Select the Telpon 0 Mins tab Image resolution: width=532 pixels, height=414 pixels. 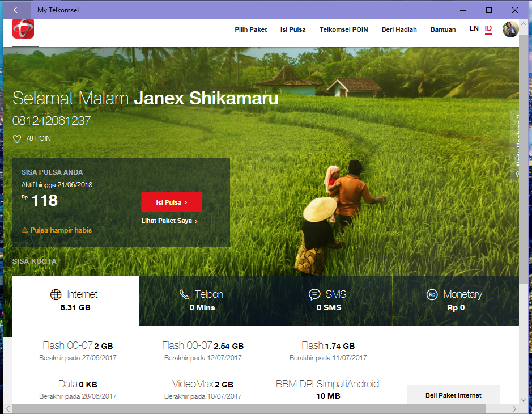(202, 301)
